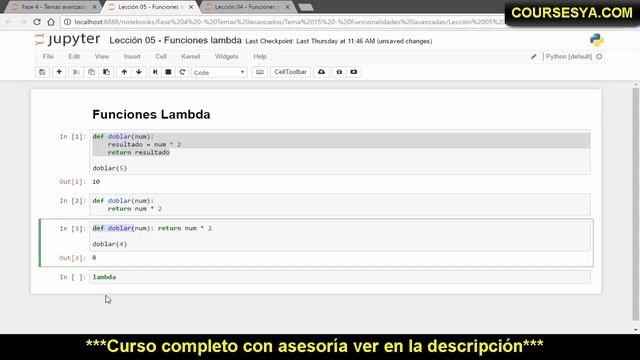Click the last toolbar icon on the right
The height and width of the screenshot is (360, 640).
coord(354,72)
